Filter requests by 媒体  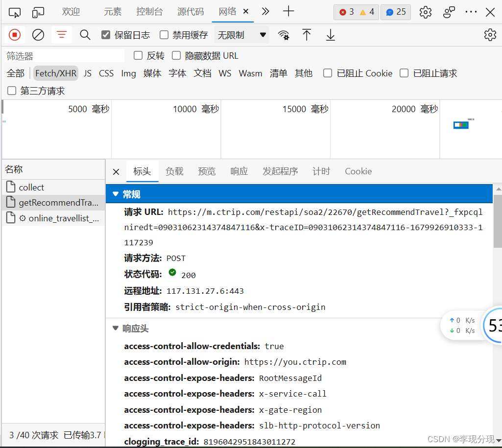tap(152, 73)
